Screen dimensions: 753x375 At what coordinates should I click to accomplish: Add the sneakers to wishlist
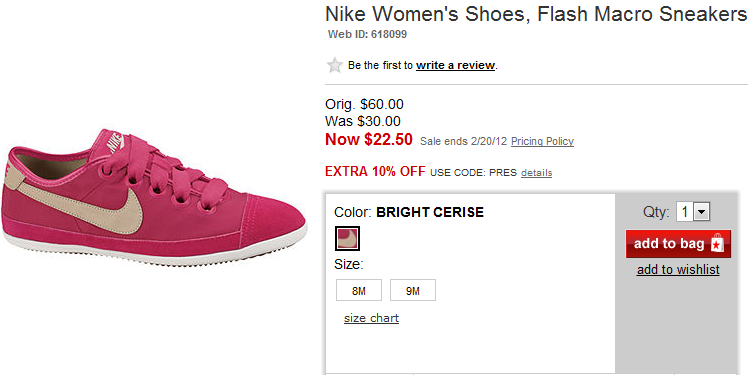click(x=678, y=270)
